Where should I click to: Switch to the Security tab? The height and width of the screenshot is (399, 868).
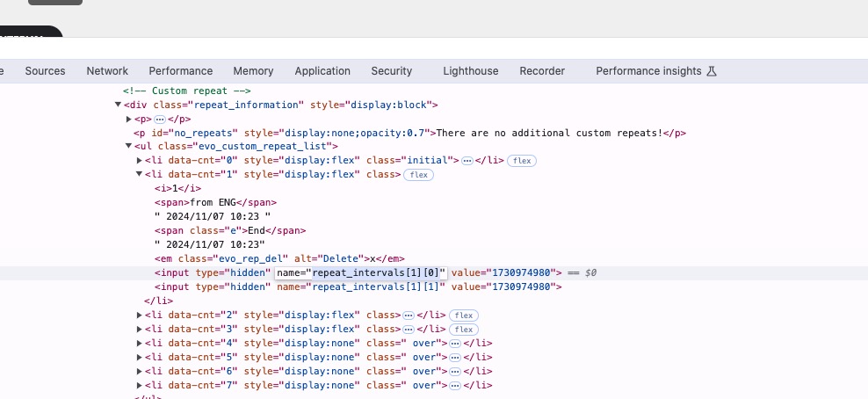(x=391, y=71)
